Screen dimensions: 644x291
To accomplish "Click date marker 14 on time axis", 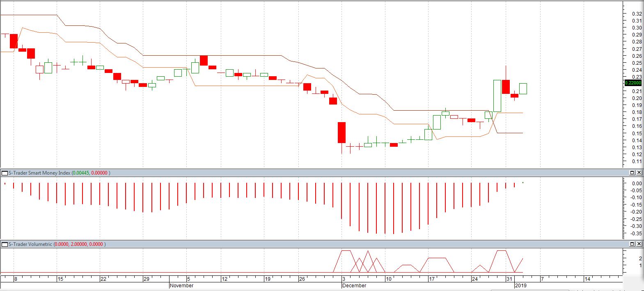I will (x=587, y=279).
